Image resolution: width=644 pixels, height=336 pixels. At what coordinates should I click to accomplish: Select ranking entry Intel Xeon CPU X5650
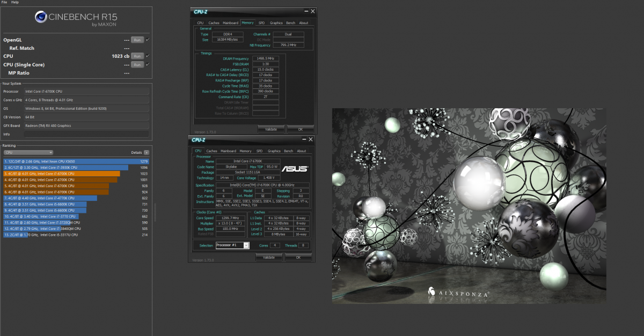pyautogui.click(x=76, y=161)
